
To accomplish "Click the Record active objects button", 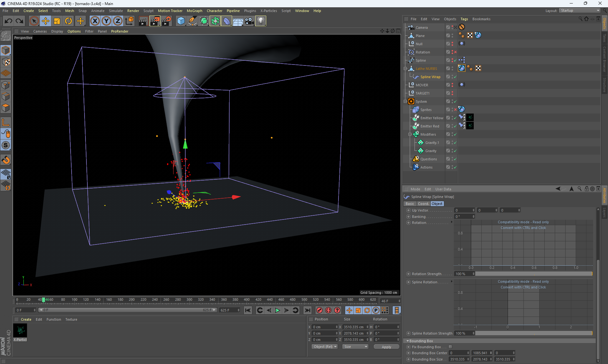I will pyautogui.click(x=320, y=310).
